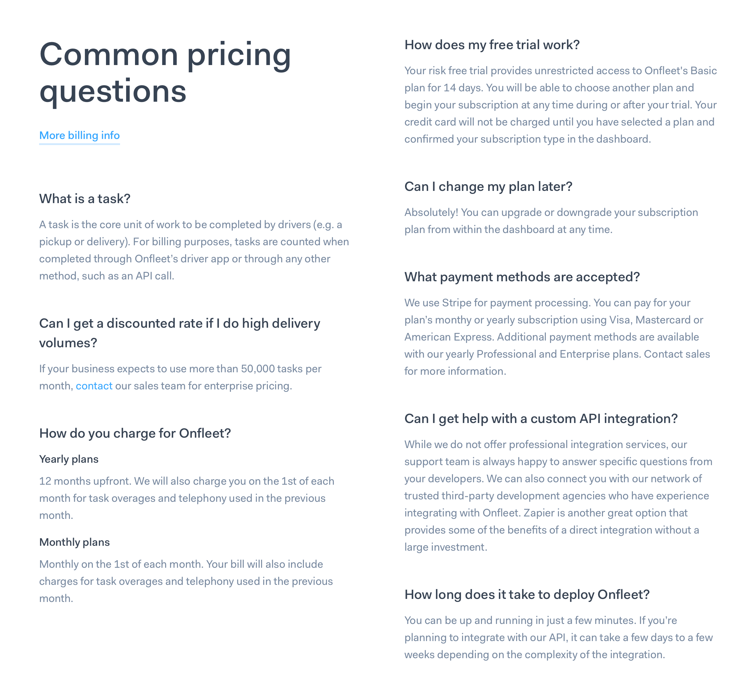Image resolution: width=756 pixels, height=700 pixels.
Task: Click 'How do you charge for Onfleet?' heading
Action: point(135,433)
